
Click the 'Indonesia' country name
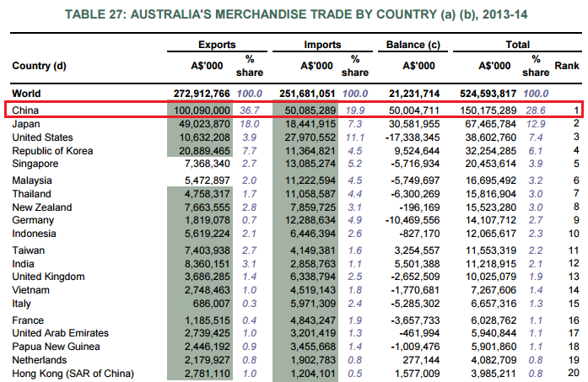point(34,234)
